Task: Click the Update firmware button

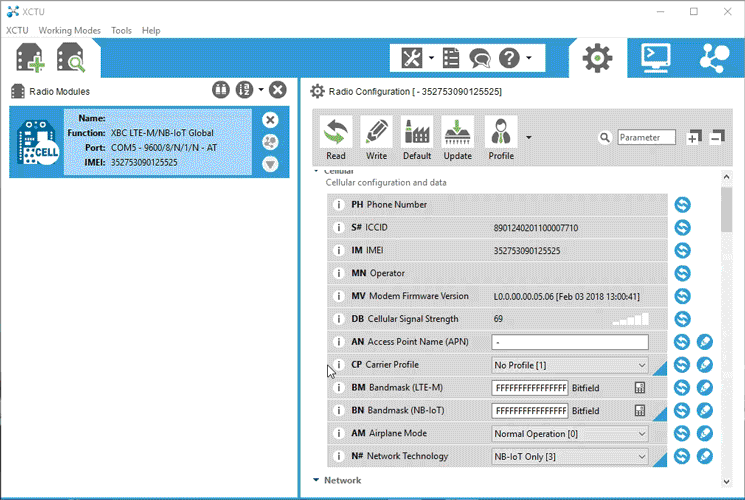Action: point(458,138)
